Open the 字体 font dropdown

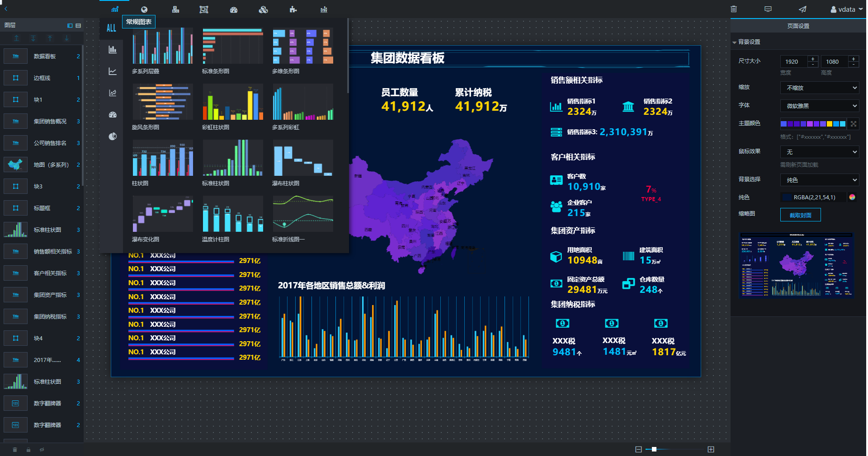pos(819,105)
